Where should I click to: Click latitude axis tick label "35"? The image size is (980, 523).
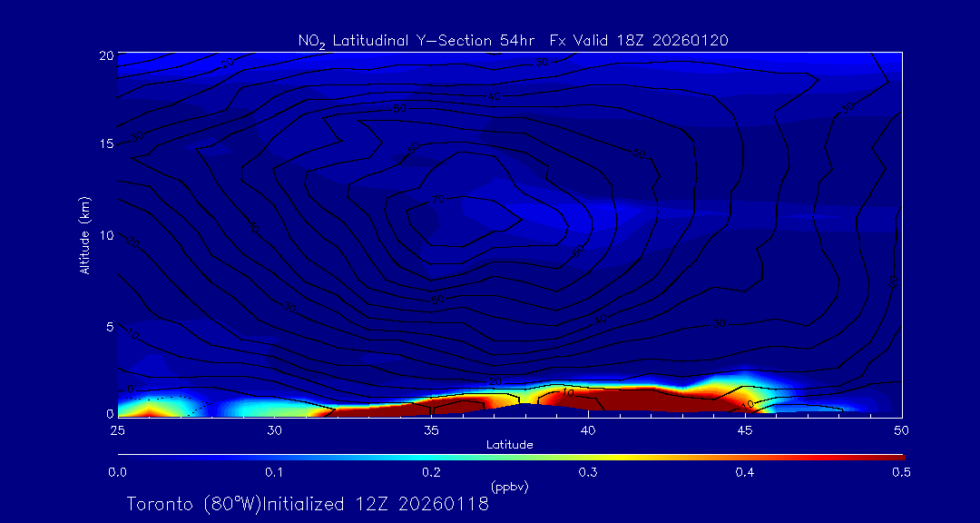431,430
